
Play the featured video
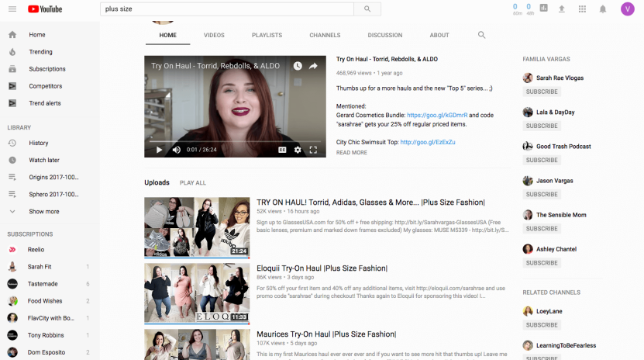[159, 150]
